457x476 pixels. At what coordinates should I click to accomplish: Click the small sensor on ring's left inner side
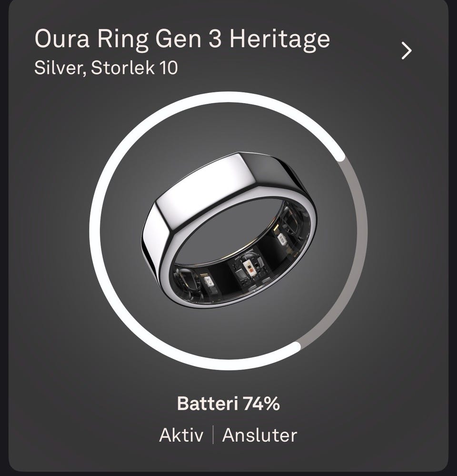209,282
